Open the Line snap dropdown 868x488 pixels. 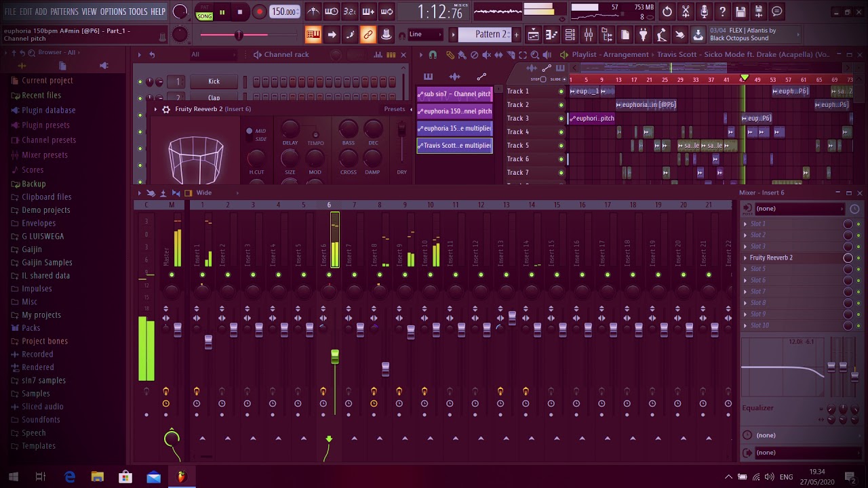point(425,34)
